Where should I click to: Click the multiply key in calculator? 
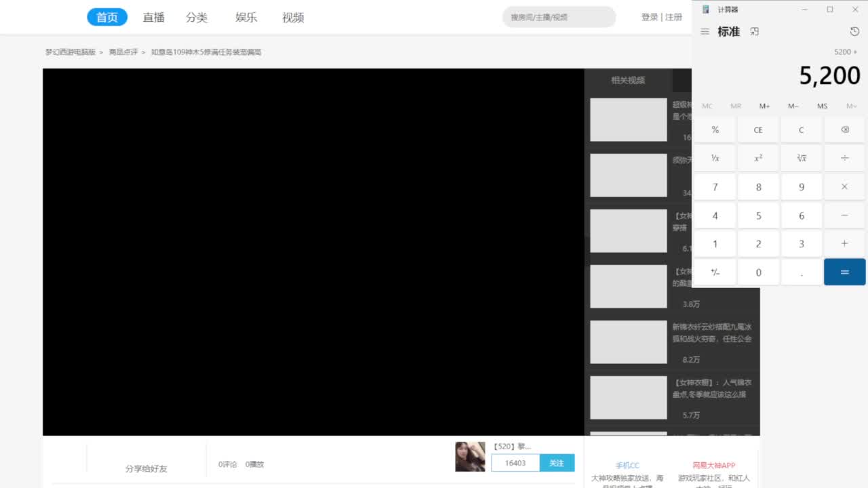(x=844, y=186)
